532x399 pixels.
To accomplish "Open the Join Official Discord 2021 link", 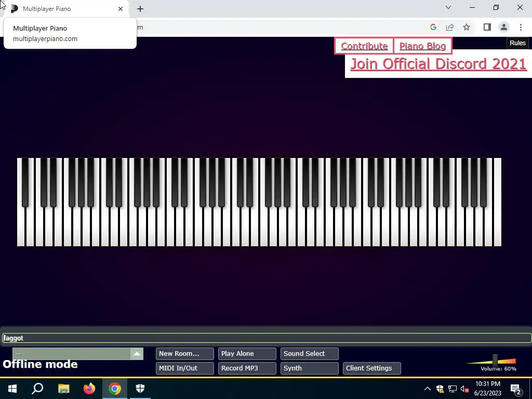I will coord(438,64).
